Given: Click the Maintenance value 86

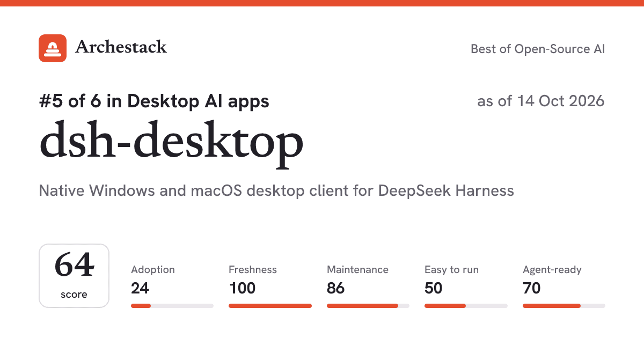Looking at the screenshot, I should [336, 289].
